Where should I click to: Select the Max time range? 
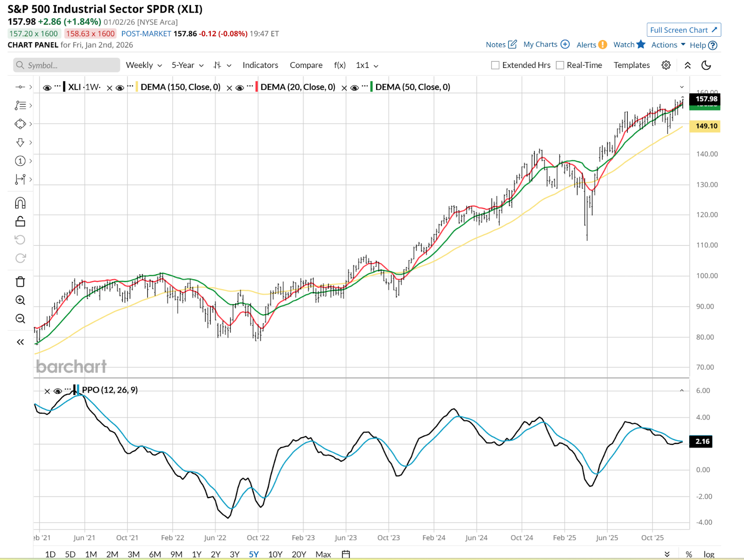(323, 554)
